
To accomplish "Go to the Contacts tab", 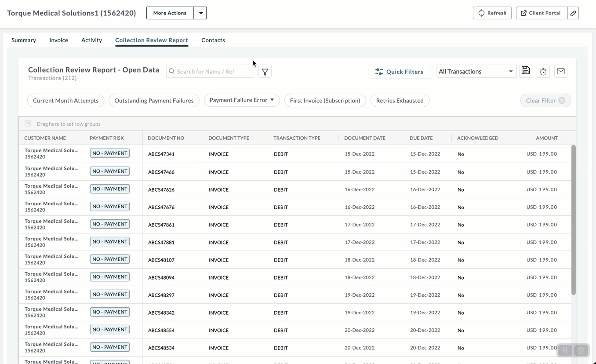I will tap(213, 40).
